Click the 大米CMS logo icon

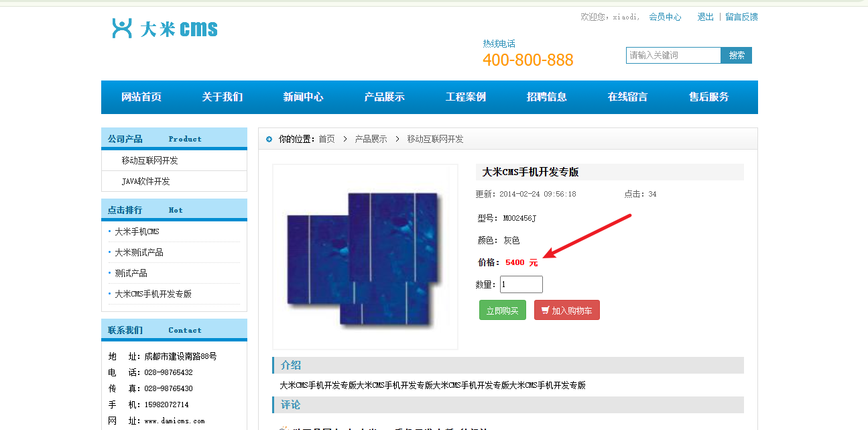point(122,28)
